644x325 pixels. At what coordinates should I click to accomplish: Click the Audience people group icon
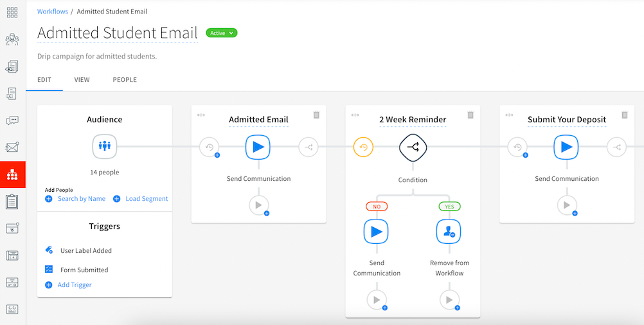click(x=105, y=147)
